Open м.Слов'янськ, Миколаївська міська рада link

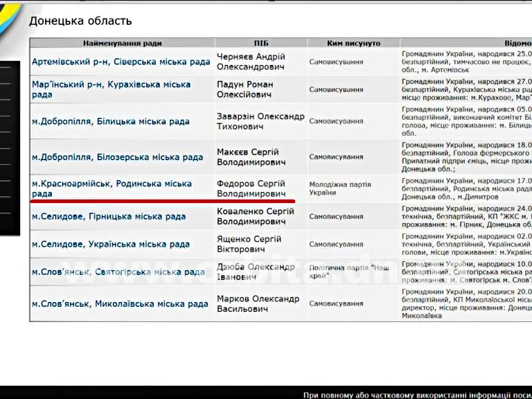pos(120,303)
